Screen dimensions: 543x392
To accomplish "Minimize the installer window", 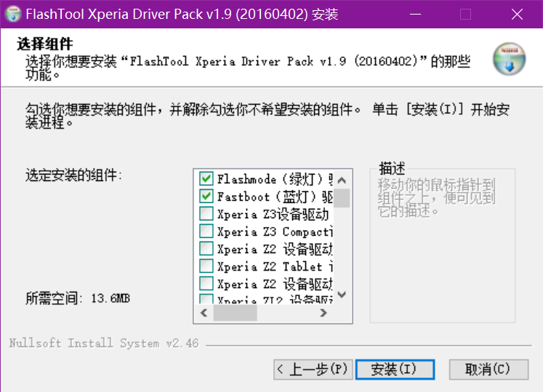I will (414, 15).
